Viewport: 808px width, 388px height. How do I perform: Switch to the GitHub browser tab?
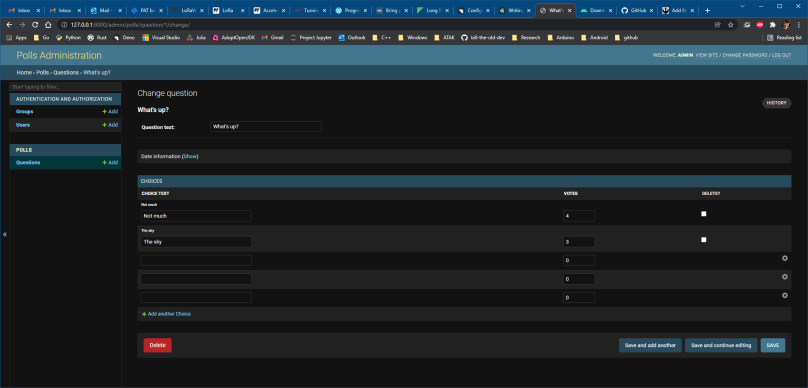pos(637,10)
